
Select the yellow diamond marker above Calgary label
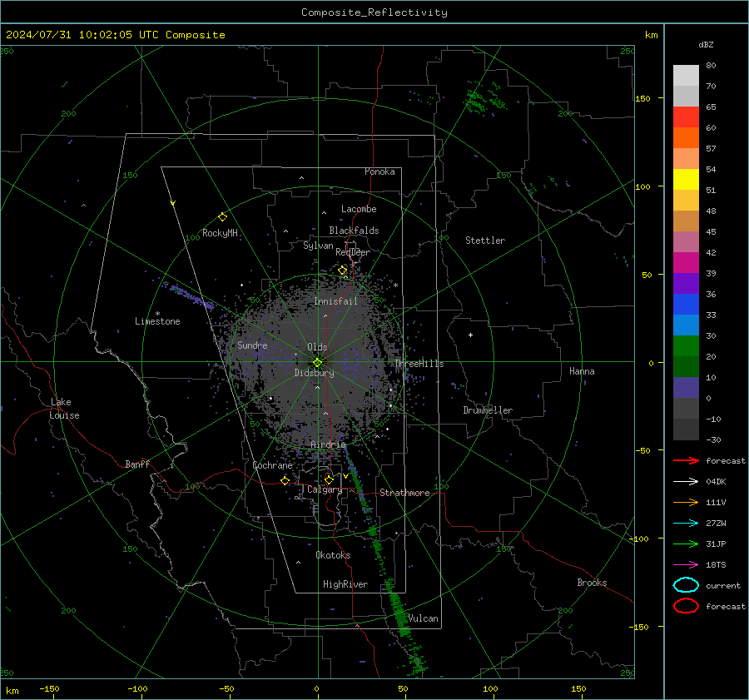329,479
